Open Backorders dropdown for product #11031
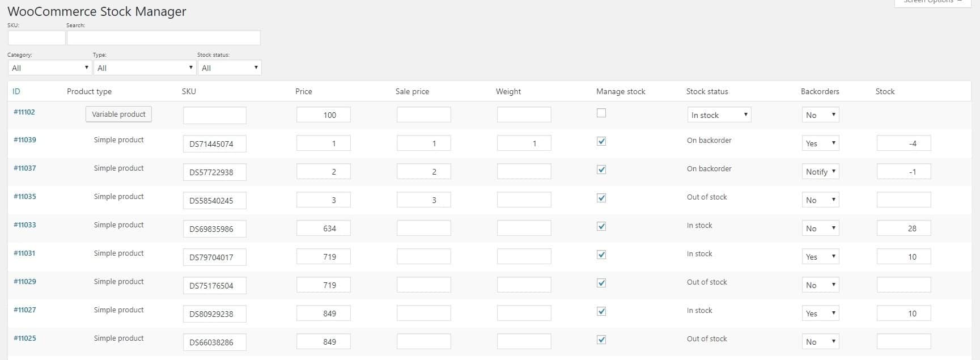 pyautogui.click(x=820, y=257)
